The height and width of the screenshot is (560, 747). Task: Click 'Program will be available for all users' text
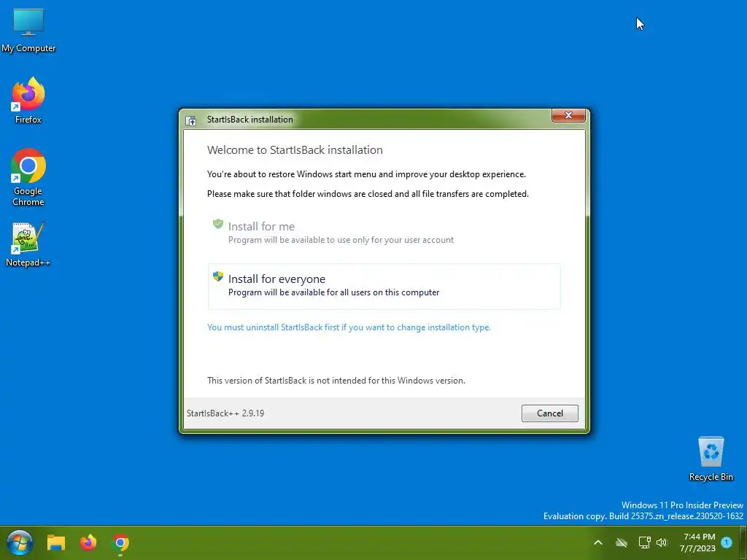coord(333,292)
